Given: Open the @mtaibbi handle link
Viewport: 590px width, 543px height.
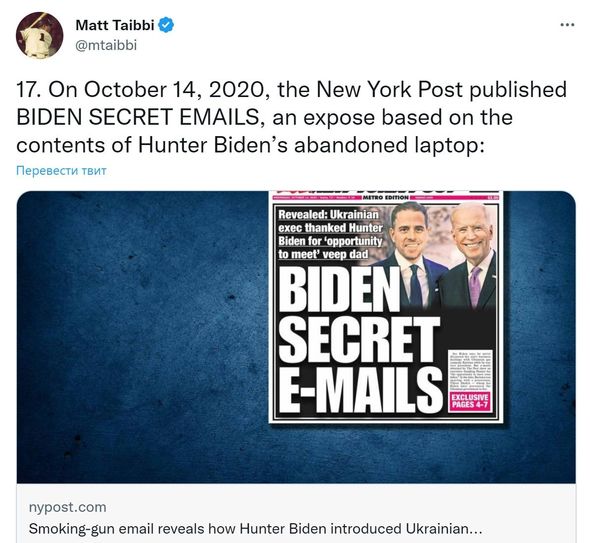Looking at the screenshot, I should point(106,45).
